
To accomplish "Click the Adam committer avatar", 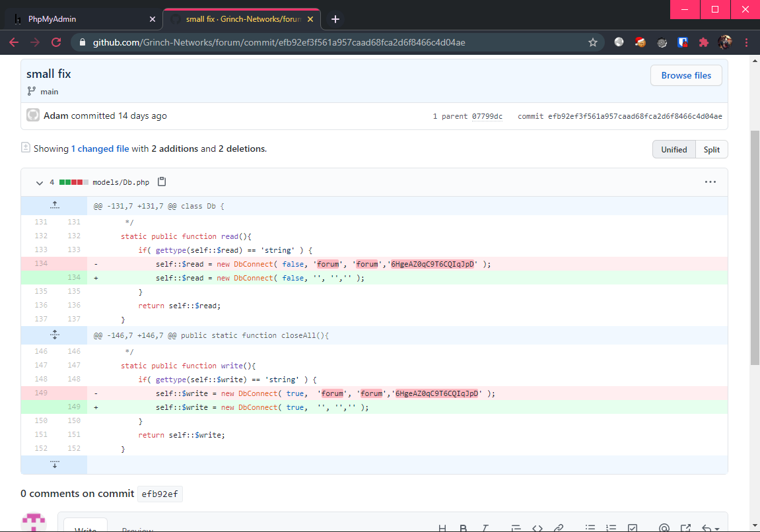I will [x=33, y=115].
